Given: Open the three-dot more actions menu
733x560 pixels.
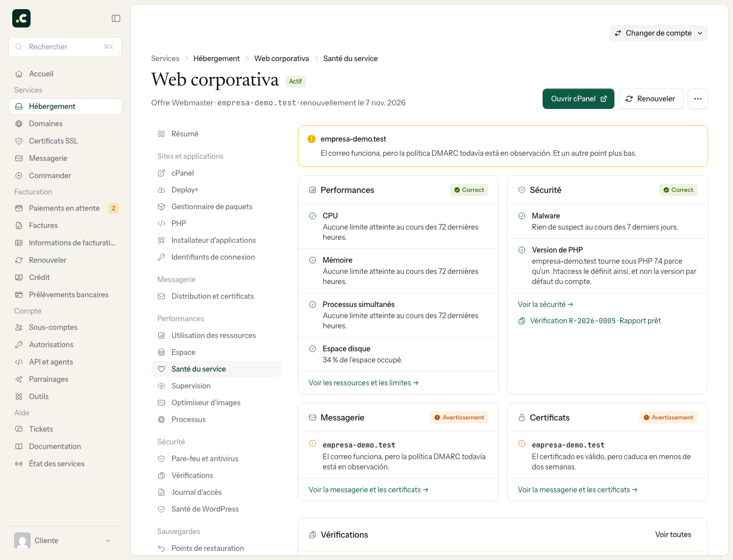Looking at the screenshot, I should pyautogui.click(x=698, y=99).
